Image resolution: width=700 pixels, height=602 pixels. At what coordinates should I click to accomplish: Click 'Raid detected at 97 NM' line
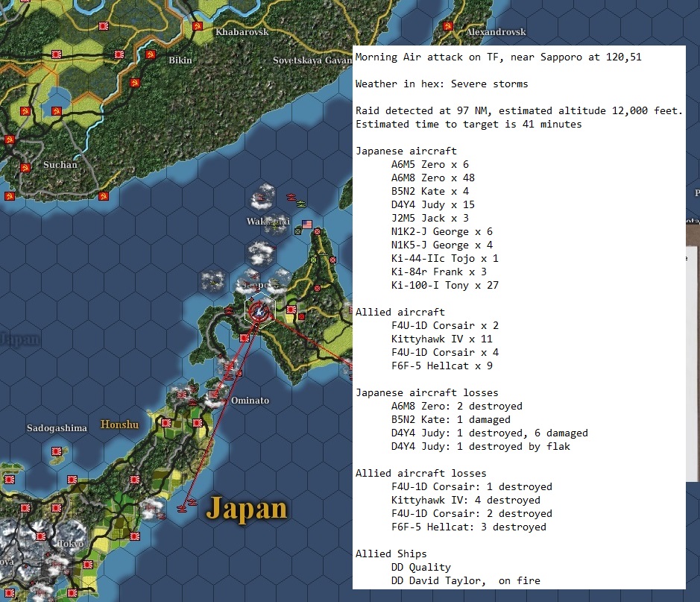pos(519,110)
